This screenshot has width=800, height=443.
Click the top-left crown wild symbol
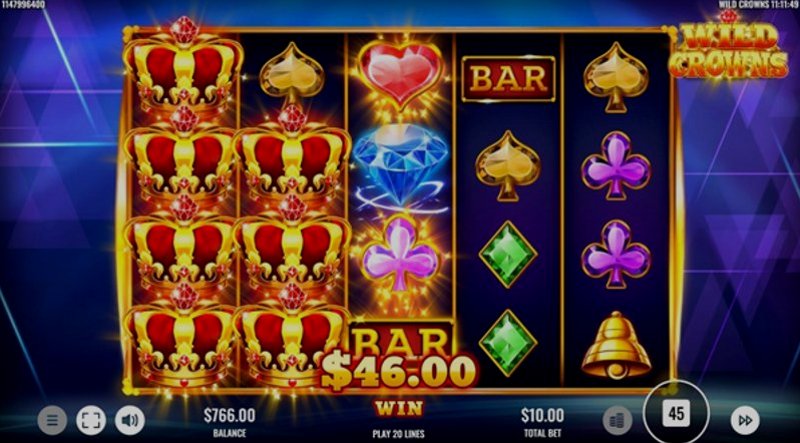click(183, 65)
